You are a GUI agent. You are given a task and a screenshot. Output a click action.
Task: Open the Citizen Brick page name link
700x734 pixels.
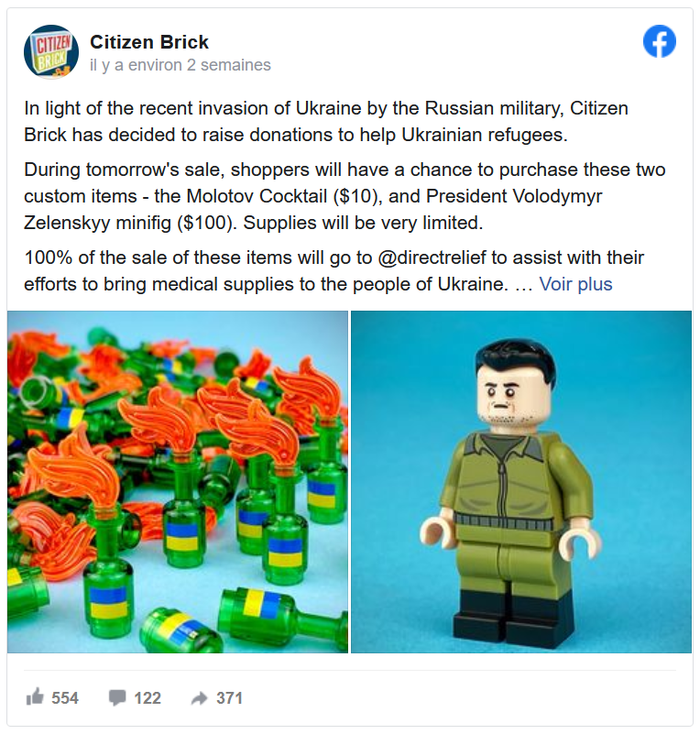(x=149, y=41)
